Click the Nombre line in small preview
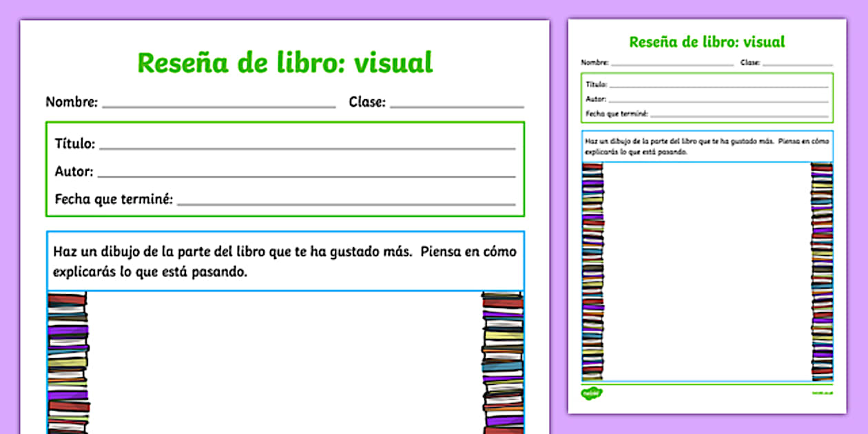The height and width of the screenshot is (434, 868). [x=672, y=63]
